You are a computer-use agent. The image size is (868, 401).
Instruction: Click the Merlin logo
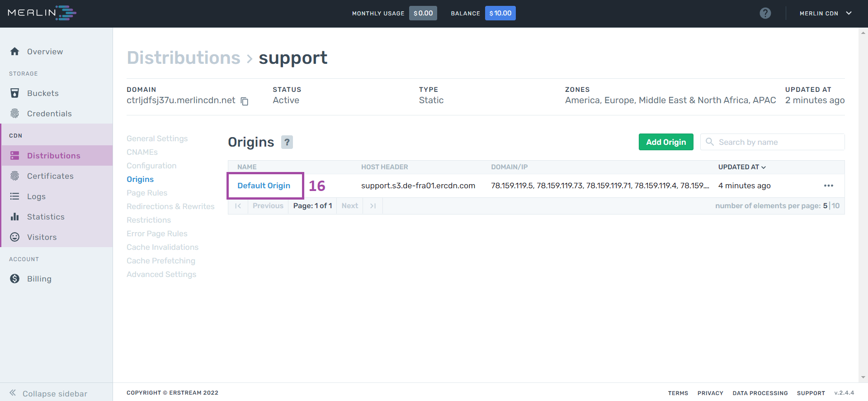[42, 13]
